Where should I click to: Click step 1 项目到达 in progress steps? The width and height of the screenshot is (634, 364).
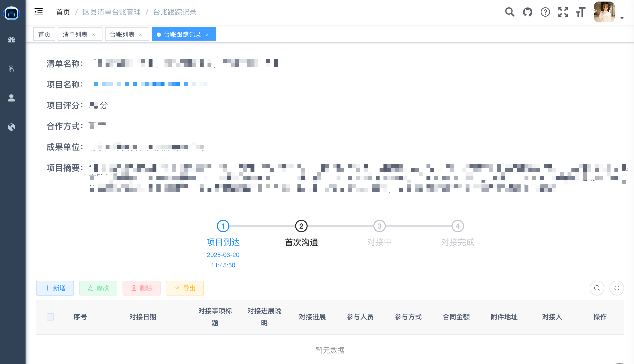(223, 226)
